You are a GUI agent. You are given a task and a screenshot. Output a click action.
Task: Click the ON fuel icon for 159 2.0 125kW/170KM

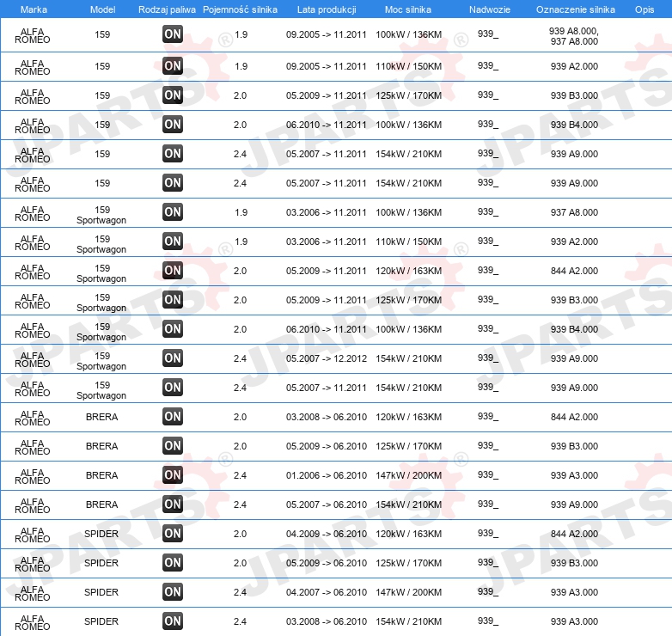[173, 95]
